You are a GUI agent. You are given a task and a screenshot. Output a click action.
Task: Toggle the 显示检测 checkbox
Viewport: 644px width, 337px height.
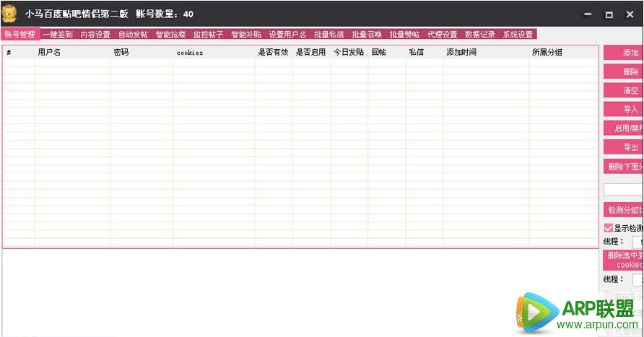point(609,228)
